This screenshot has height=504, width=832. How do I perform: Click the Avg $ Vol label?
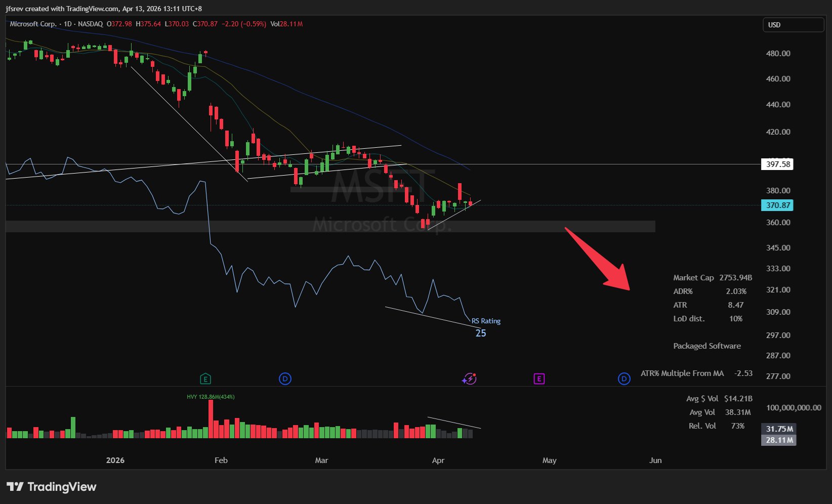(x=702, y=398)
